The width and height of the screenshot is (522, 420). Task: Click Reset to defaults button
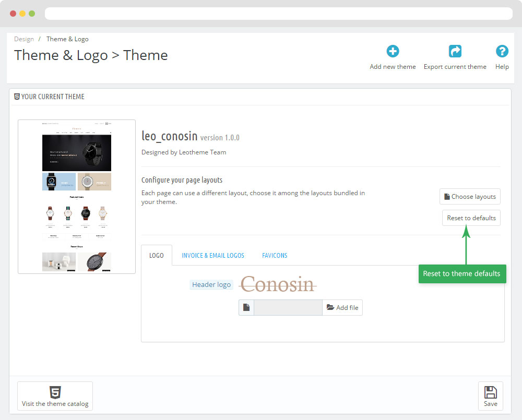coord(471,218)
